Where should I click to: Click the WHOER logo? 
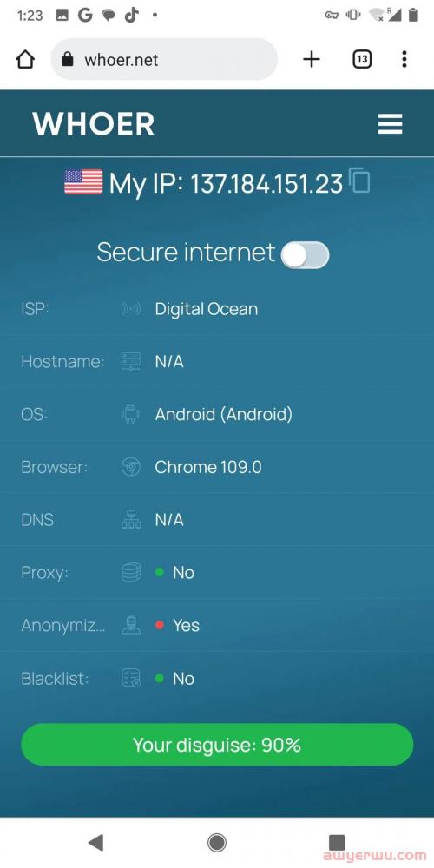[93, 124]
